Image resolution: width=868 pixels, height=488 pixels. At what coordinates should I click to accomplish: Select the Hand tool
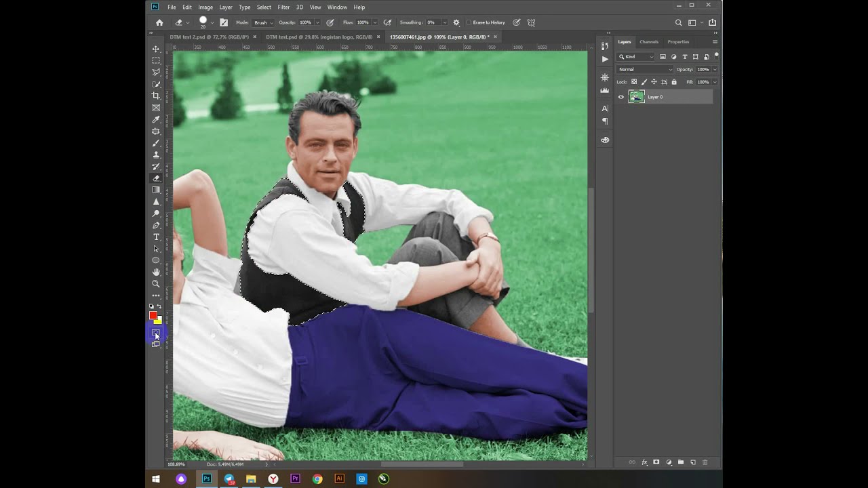156,272
